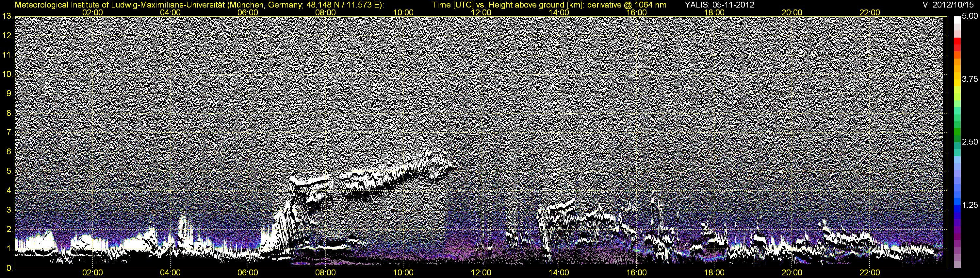Click the 6 km height axis label

coord(9,151)
